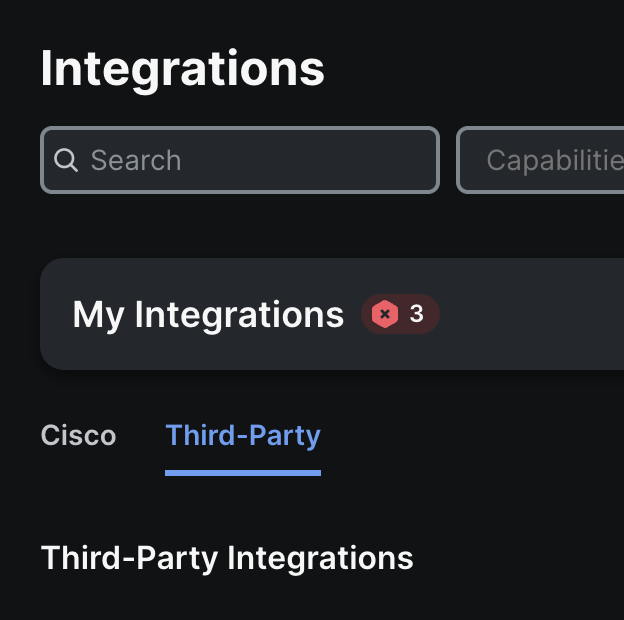Image resolution: width=624 pixels, height=620 pixels.
Task: Click the Integrations page heading
Action: point(183,69)
